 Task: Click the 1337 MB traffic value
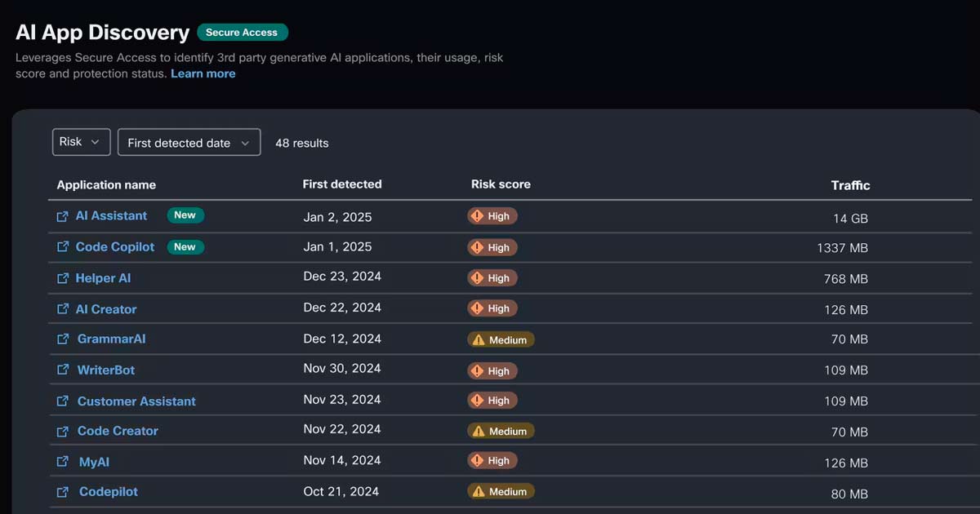[x=842, y=248]
